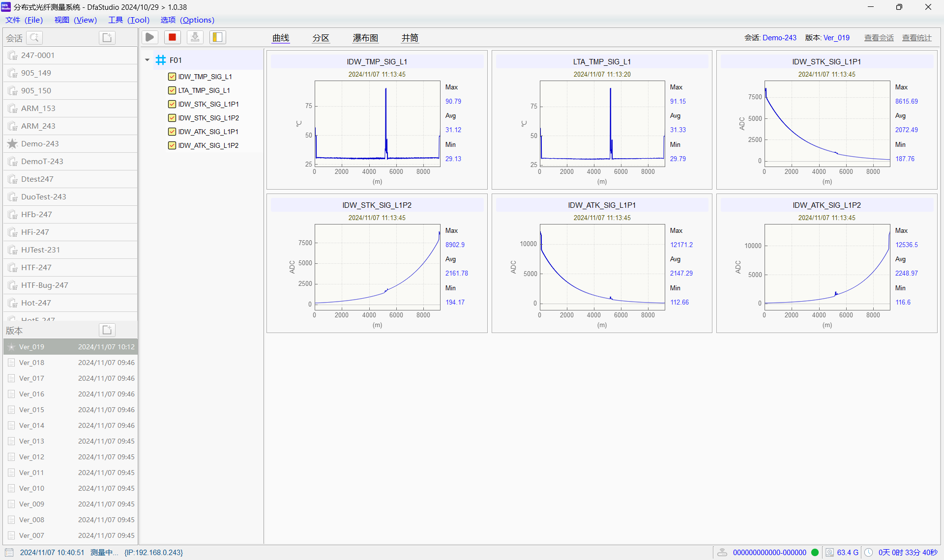Click the F01 grid channel icon
944x560 pixels.
[x=161, y=60]
